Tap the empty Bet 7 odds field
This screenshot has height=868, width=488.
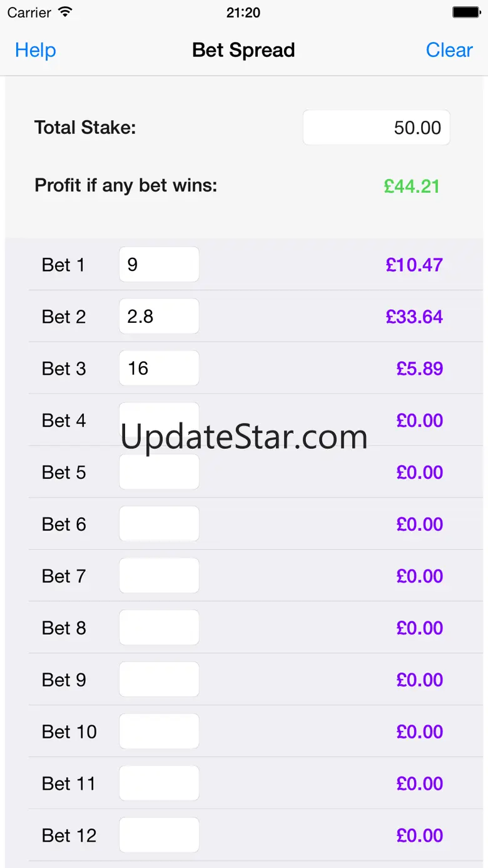pos(159,576)
